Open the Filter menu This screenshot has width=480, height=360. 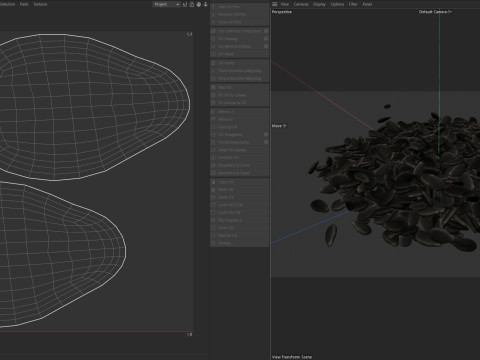coord(353,4)
